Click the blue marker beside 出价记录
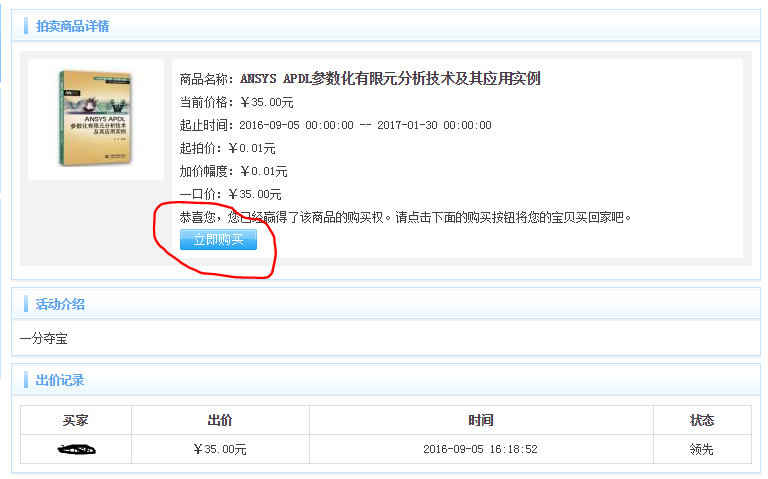This screenshot has width=768, height=479. point(27,380)
